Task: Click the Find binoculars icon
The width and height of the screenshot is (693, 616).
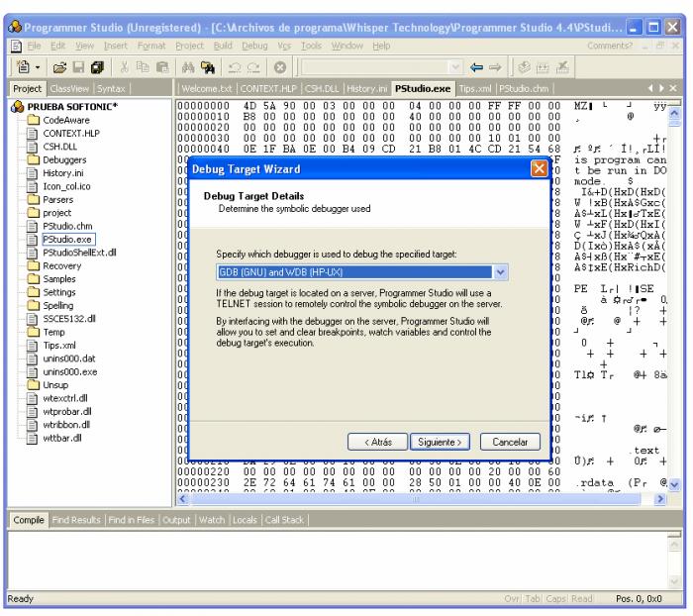Action: (188, 67)
